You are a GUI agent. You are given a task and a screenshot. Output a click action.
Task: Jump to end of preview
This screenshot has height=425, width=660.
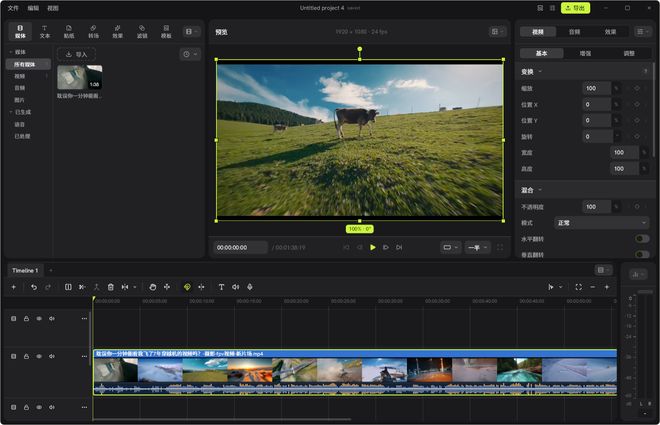pos(399,247)
